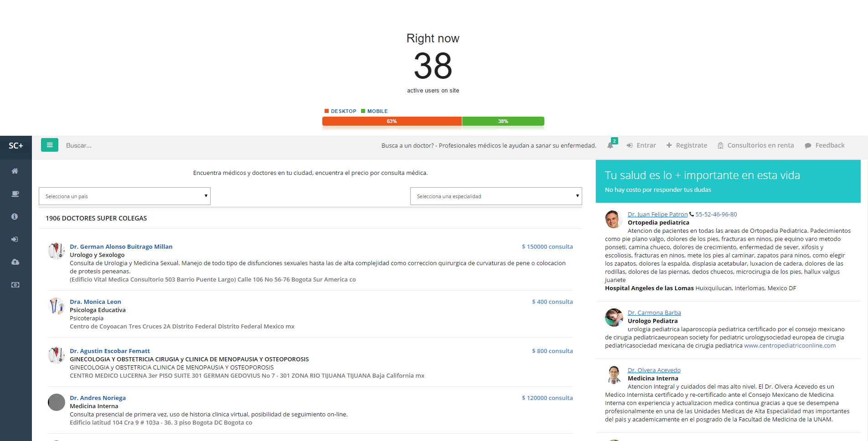The width and height of the screenshot is (868, 441).
Task: Click Dr. Carmona Barba's profile photo
Action: point(614,318)
